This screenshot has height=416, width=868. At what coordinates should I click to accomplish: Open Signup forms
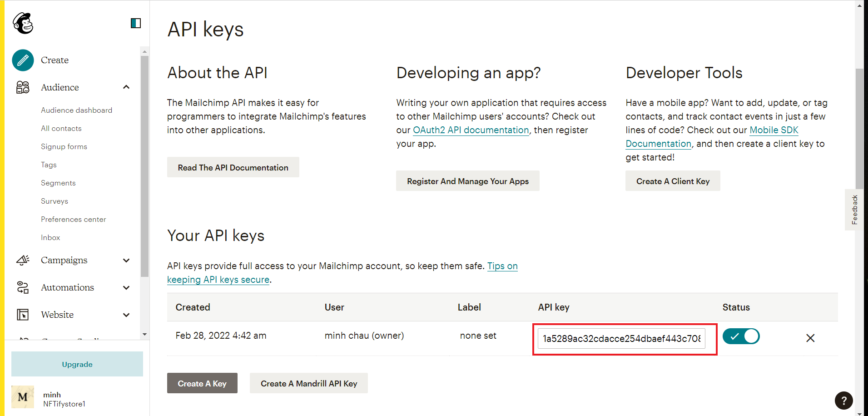tap(64, 146)
